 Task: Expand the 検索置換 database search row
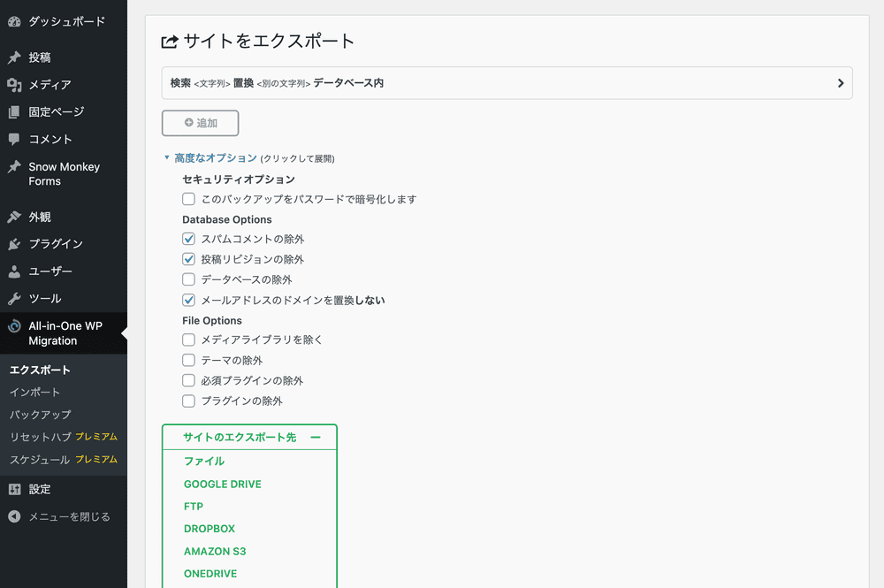coord(840,82)
